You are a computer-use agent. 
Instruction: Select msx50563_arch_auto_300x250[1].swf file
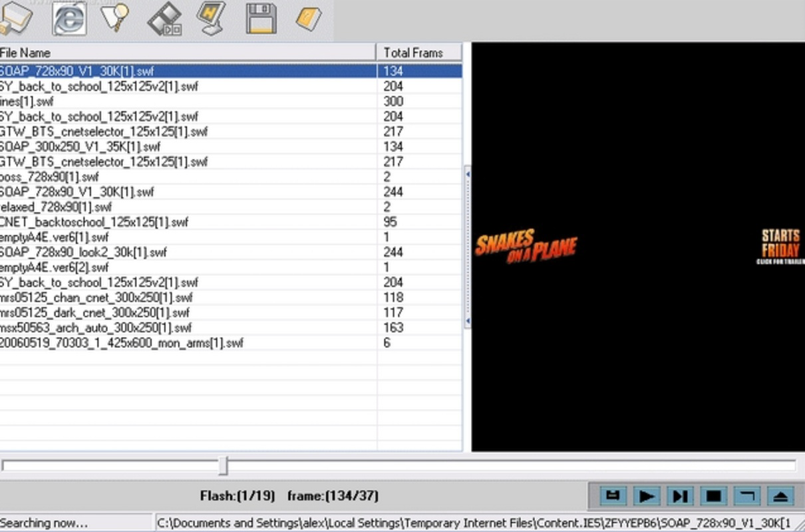coord(231,327)
